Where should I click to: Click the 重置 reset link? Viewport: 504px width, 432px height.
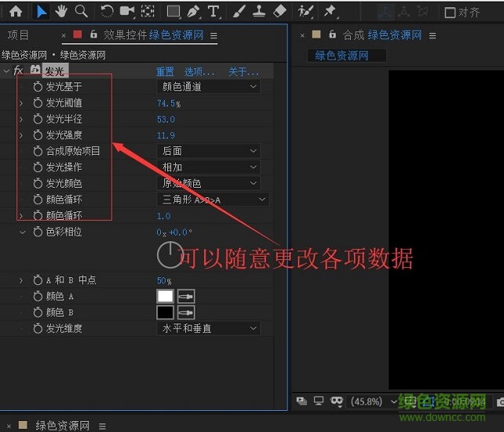pyautogui.click(x=165, y=71)
